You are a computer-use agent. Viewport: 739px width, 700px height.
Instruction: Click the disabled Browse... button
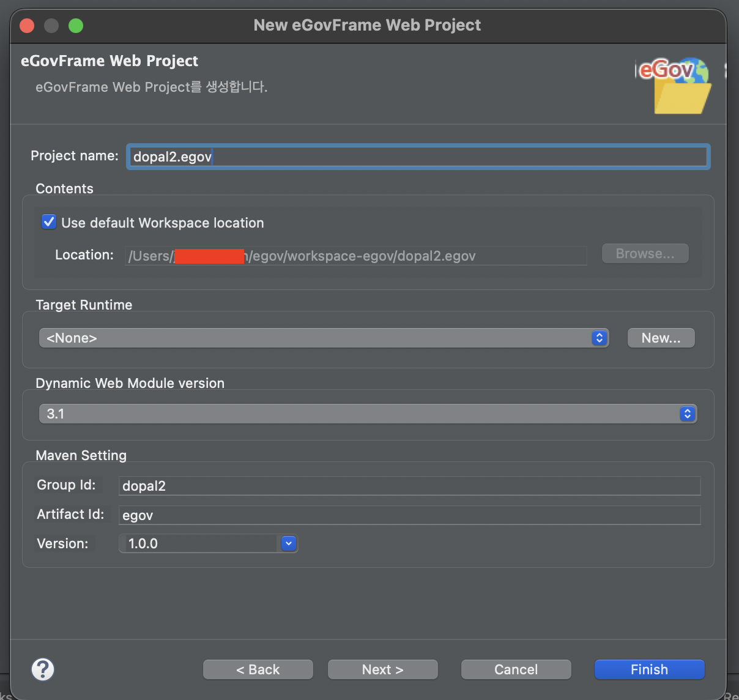pos(645,253)
